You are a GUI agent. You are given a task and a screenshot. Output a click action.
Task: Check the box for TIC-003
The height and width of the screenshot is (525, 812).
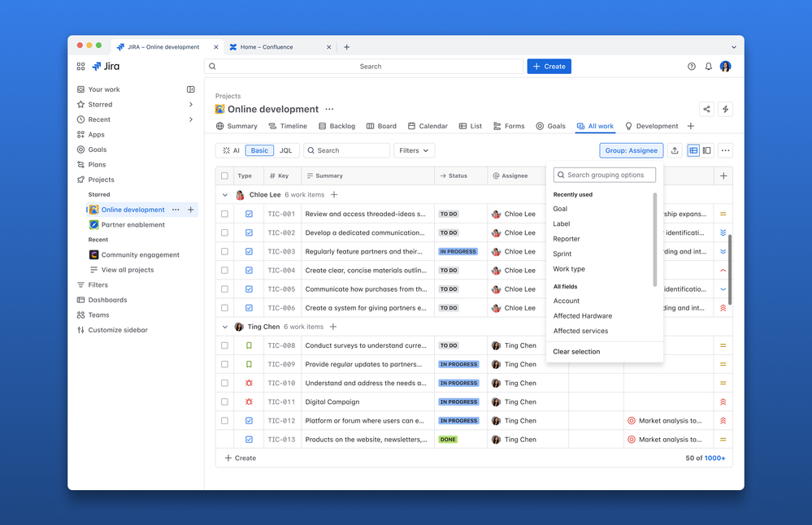[225, 252]
